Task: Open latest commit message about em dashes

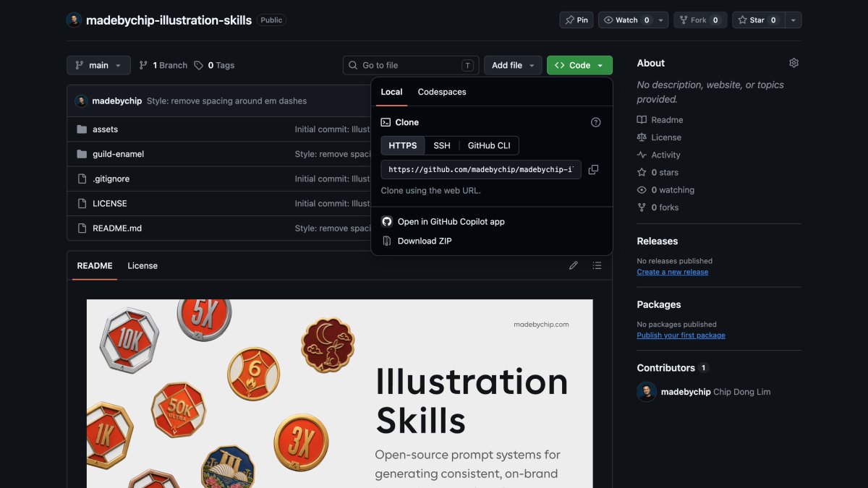Action: coord(226,101)
